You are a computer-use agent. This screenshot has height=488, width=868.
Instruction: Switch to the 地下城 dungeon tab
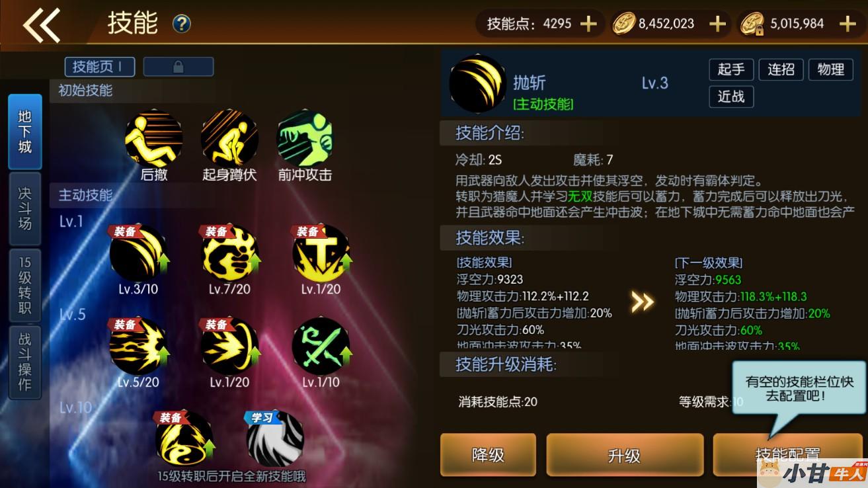point(25,132)
